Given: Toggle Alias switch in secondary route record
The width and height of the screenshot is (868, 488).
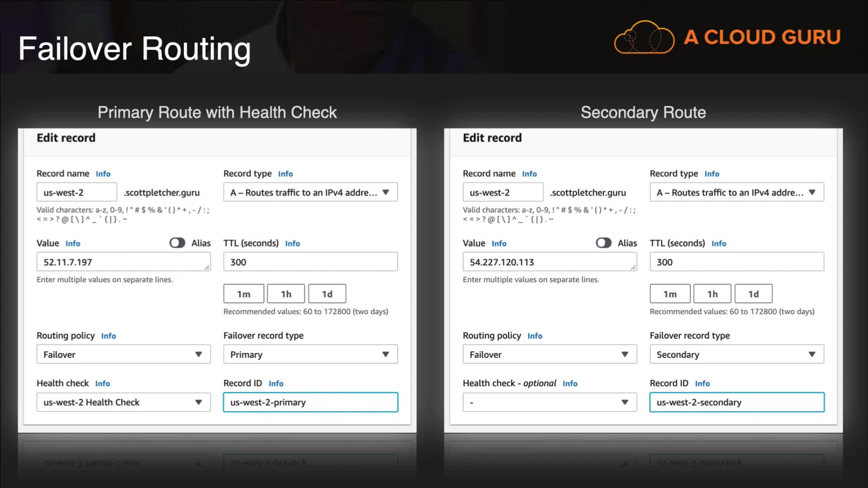Looking at the screenshot, I should (604, 243).
